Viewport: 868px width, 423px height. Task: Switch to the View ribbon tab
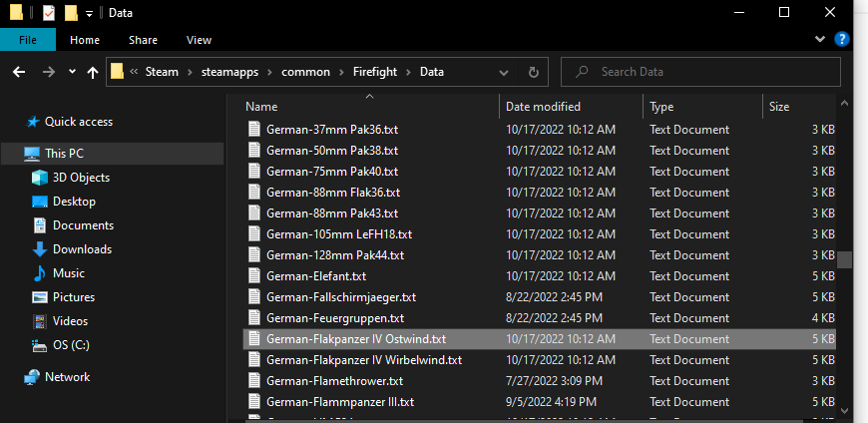tap(199, 40)
